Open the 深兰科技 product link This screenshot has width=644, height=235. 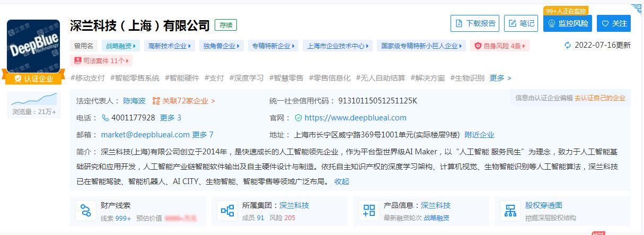coord(436,205)
